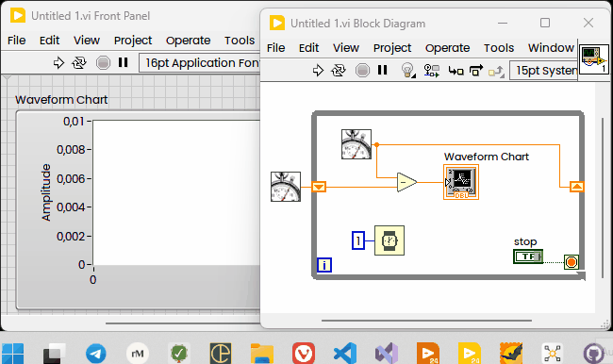The width and height of the screenshot is (613, 364).
Task: Click Waveform Chart plot area
Action: click(176, 192)
